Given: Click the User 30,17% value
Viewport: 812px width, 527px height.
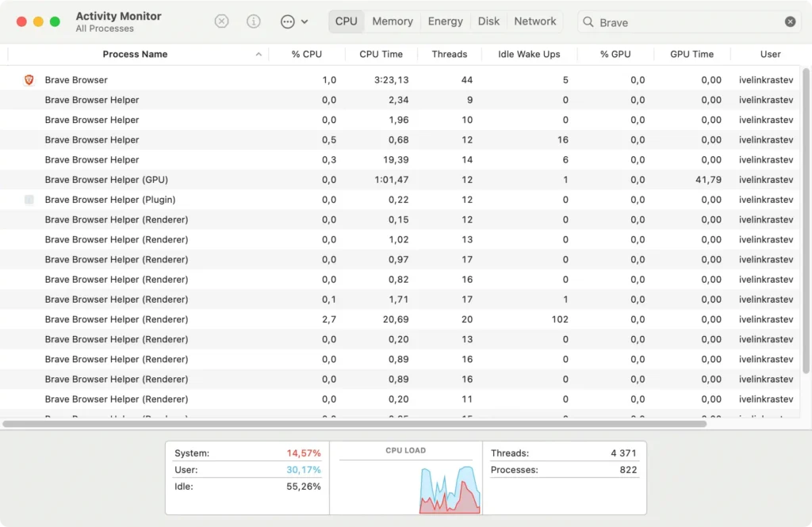Looking at the screenshot, I should point(304,469).
